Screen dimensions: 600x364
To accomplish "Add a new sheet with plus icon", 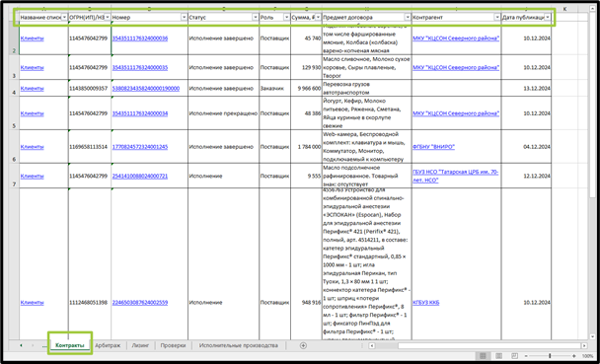I will point(303,345).
